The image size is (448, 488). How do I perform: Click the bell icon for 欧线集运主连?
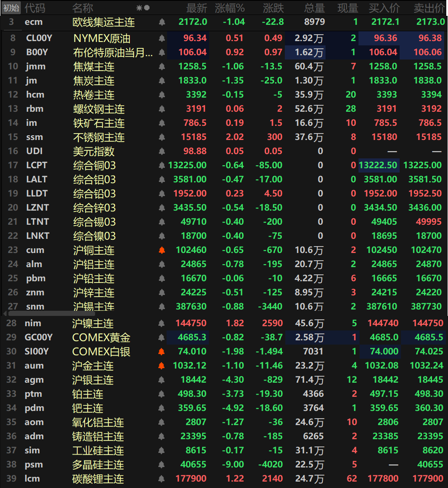(162, 22)
